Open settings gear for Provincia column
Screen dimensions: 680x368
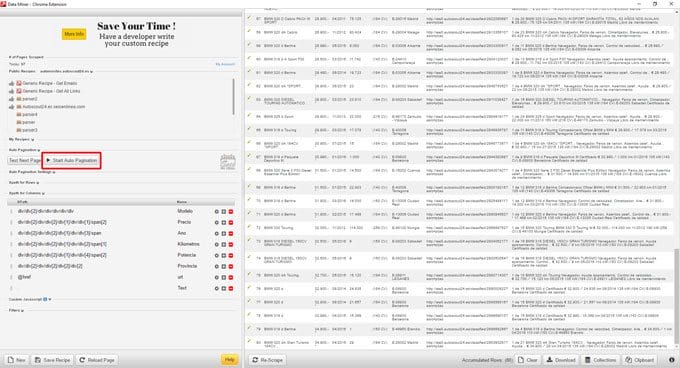[x=216, y=266]
